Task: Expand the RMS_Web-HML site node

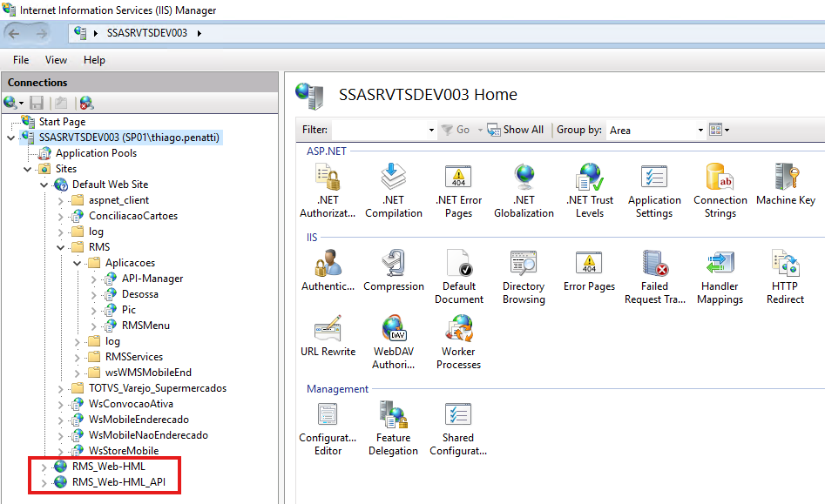Action: 44,467
